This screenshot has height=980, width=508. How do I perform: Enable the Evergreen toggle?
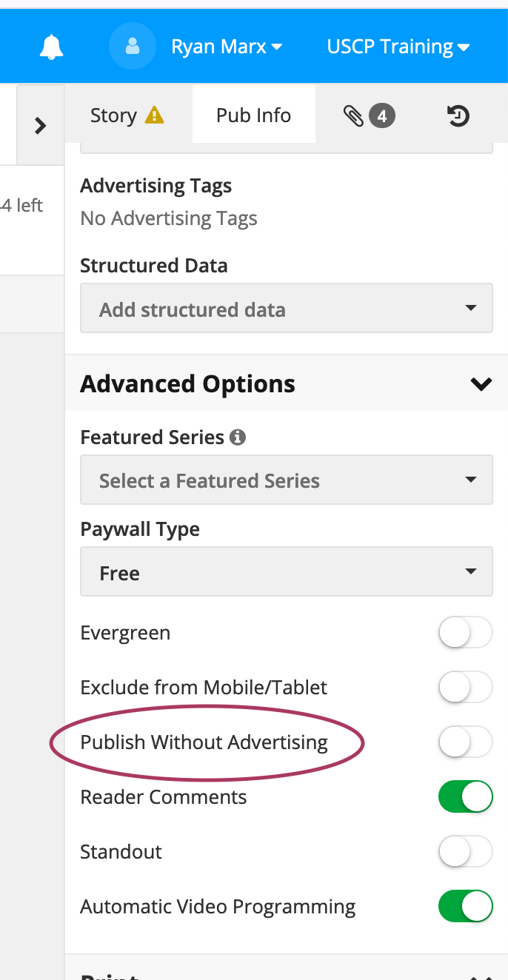[x=465, y=634]
